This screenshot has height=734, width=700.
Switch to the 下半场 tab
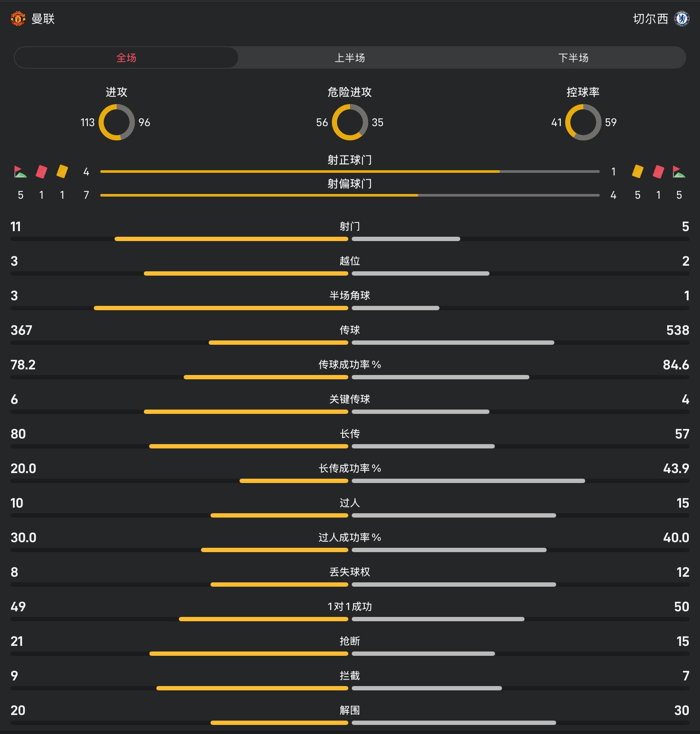[x=573, y=57]
